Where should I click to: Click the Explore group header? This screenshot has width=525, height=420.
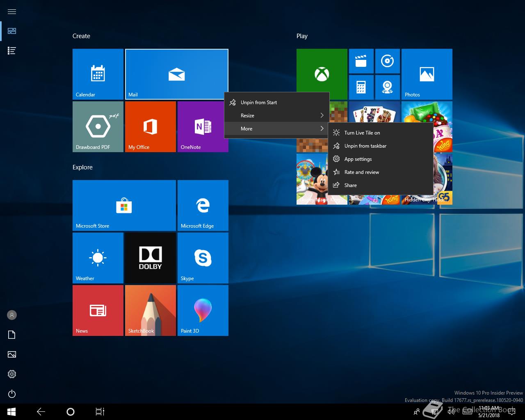82,167
